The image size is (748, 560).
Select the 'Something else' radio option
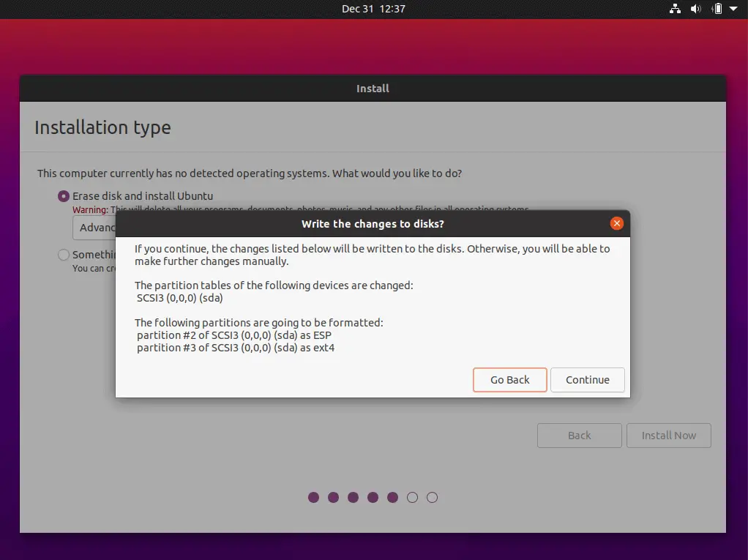pos(64,255)
